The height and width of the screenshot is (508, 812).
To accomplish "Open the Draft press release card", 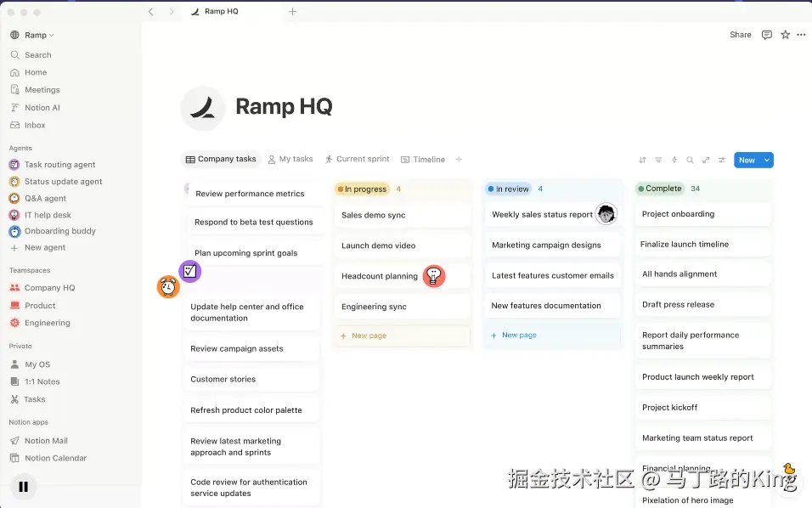I will coord(702,304).
